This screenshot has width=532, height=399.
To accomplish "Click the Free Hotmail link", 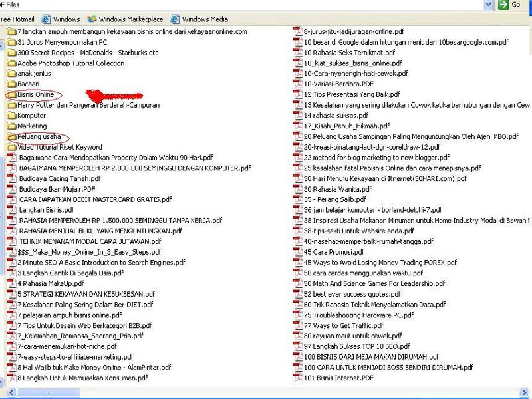I will coord(17,19).
